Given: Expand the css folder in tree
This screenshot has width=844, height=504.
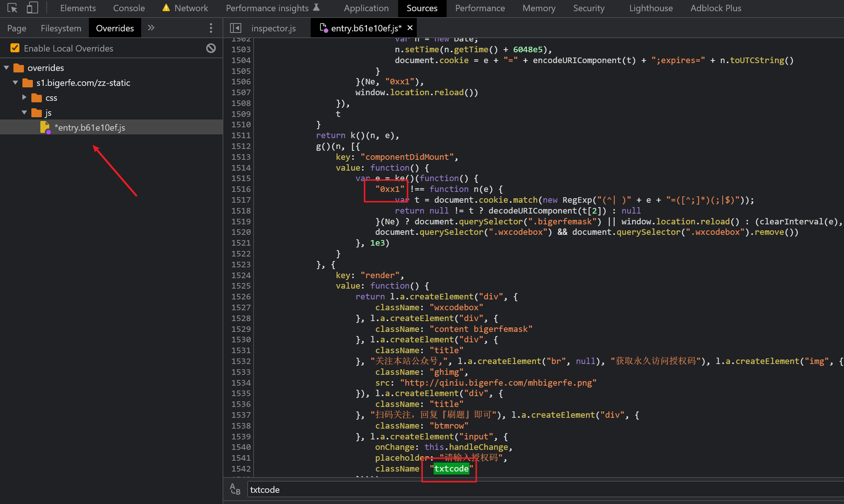Looking at the screenshot, I should (x=24, y=97).
